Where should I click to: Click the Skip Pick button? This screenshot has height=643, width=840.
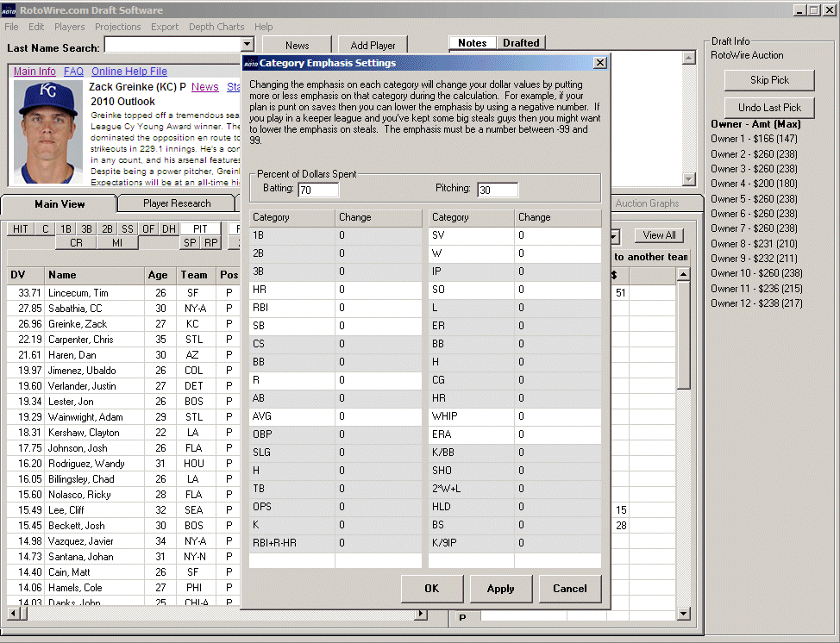tap(769, 80)
